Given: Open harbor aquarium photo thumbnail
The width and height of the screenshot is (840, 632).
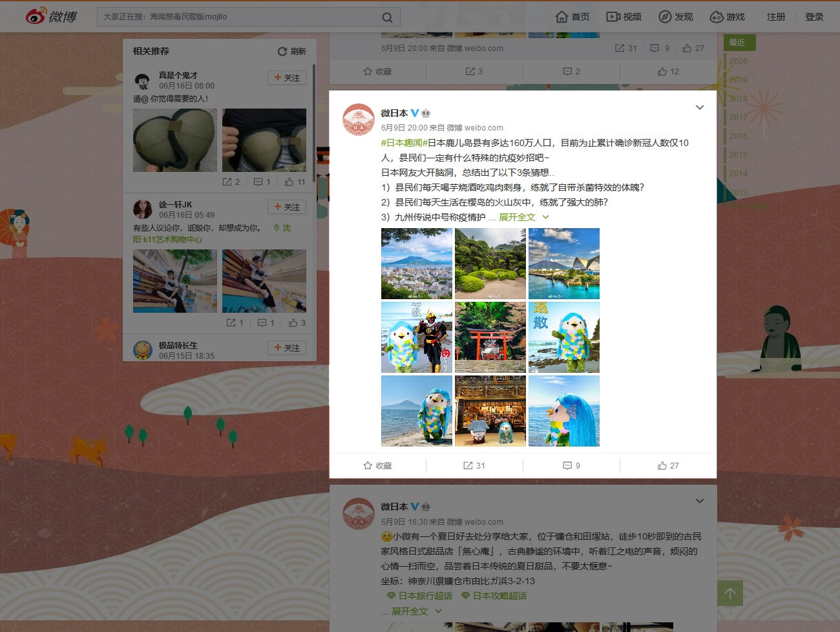Looking at the screenshot, I should point(564,264).
